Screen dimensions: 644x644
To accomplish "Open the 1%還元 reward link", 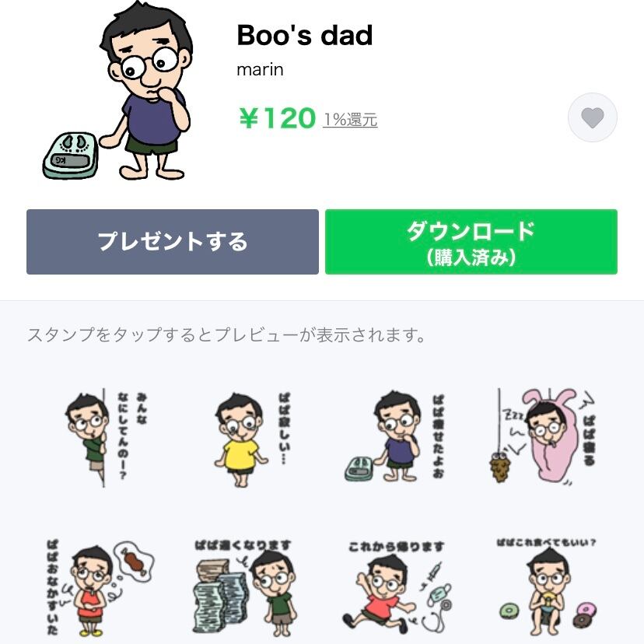I will pyautogui.click(x=350, y=120).
